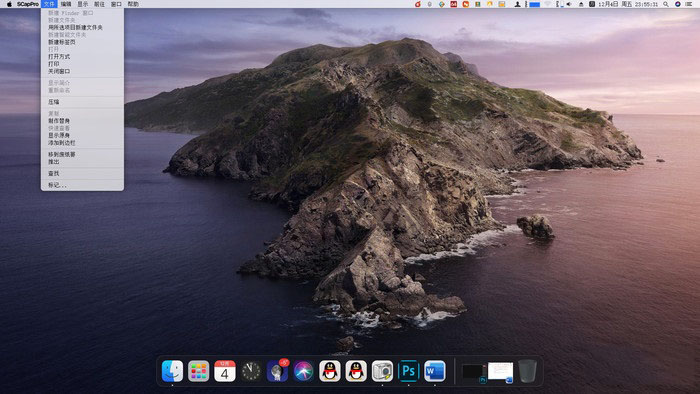Click Spotlight search magnifier in menu bar
Viewport: 700px width, 394px height.
pyautogui.click(x=666, y=4)
